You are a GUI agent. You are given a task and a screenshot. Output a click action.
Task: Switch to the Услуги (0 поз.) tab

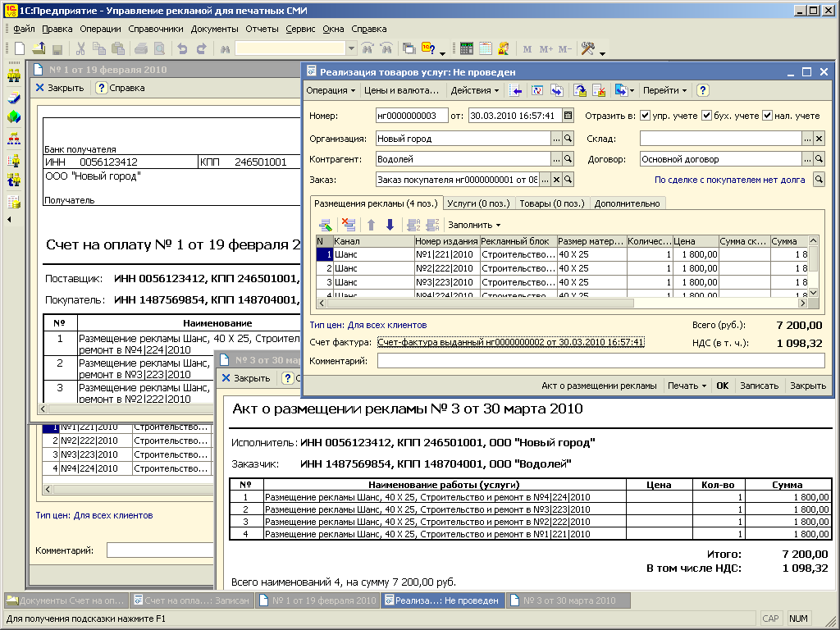[479, 203]
